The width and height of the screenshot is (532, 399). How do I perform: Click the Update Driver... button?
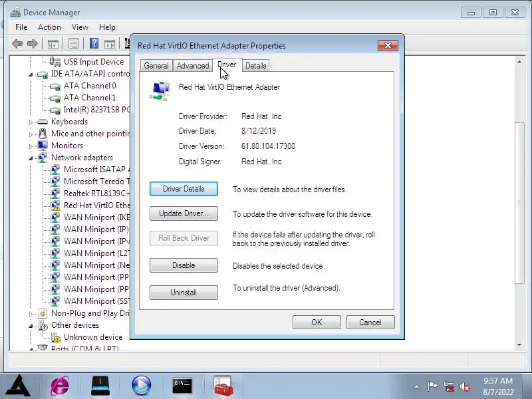click(x=184, y=213)
